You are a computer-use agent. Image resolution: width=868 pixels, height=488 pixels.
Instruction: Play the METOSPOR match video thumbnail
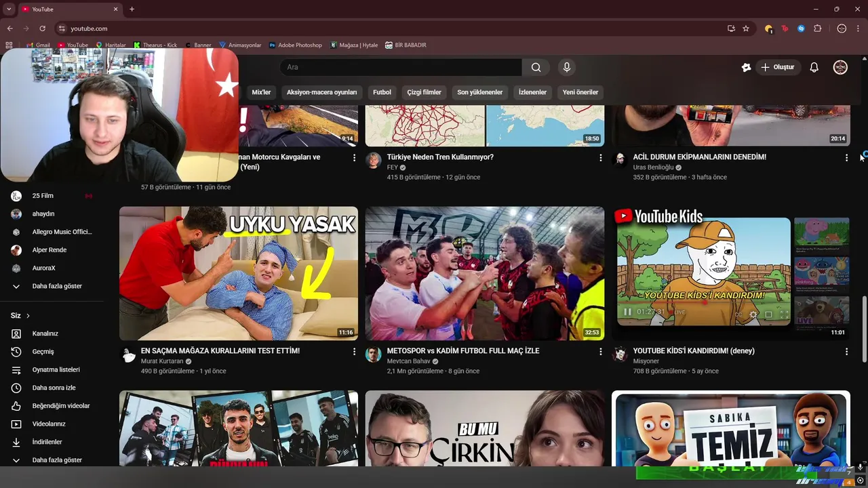tap(485, 273)
